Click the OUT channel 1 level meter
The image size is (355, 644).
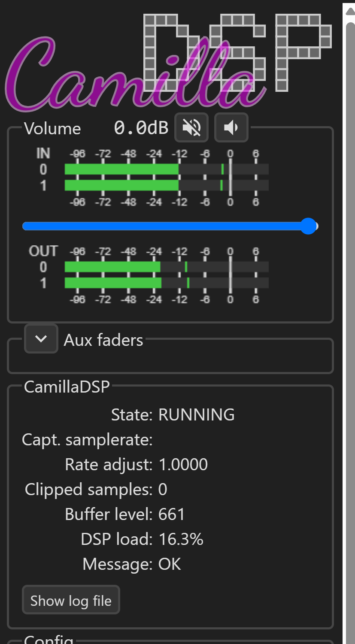click(167, 283)
